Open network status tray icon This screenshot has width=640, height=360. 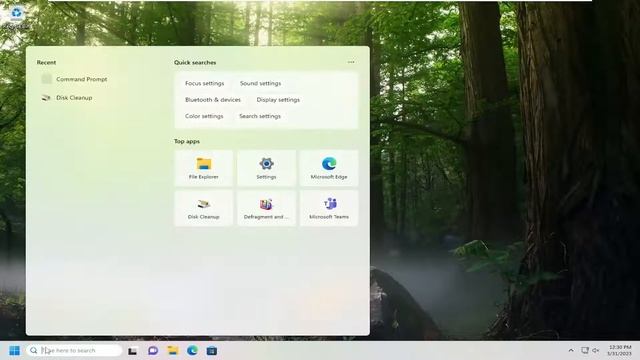click(x=585, y=350)
